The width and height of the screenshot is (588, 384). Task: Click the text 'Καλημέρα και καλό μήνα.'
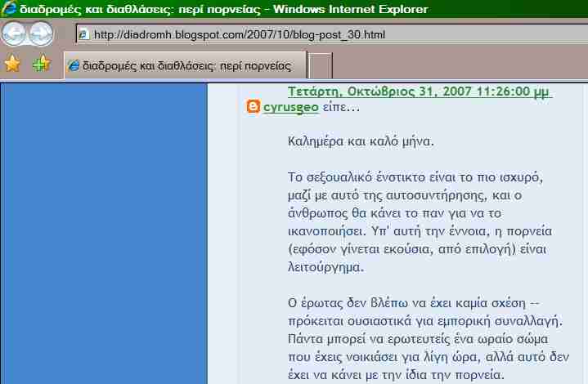[x=361, y=141]
